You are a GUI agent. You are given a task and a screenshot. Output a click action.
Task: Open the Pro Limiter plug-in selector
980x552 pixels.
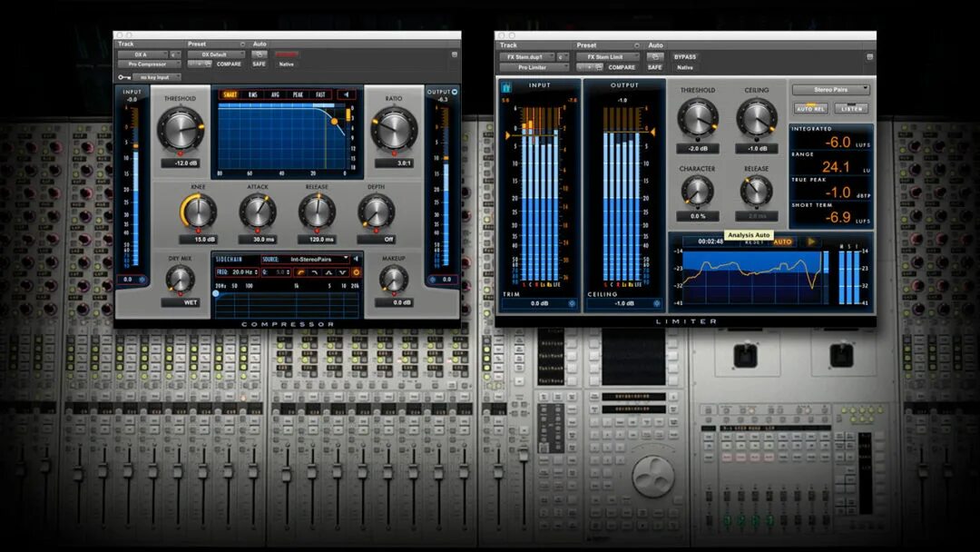tap(534, 67)
